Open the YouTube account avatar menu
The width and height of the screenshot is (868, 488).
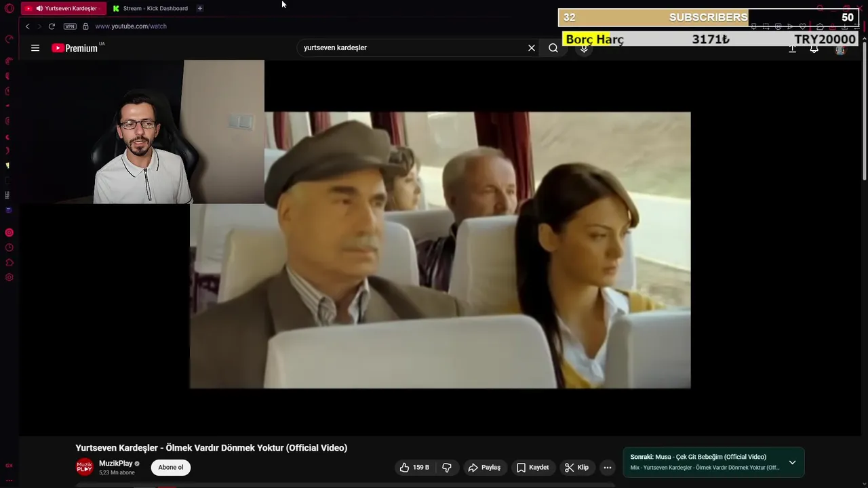pyautogui.click(x=840, y=49)
